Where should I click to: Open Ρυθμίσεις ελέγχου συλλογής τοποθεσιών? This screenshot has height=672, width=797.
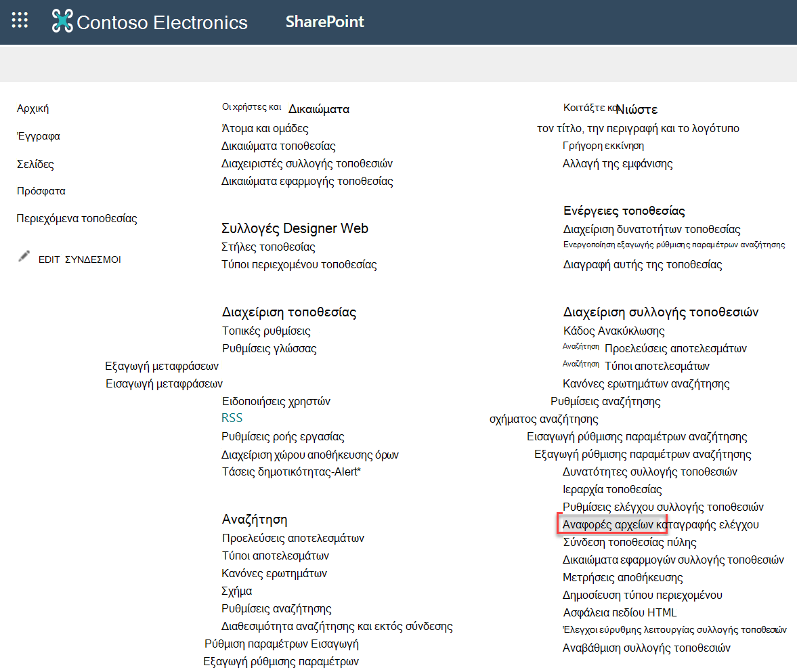pos(664,507)
